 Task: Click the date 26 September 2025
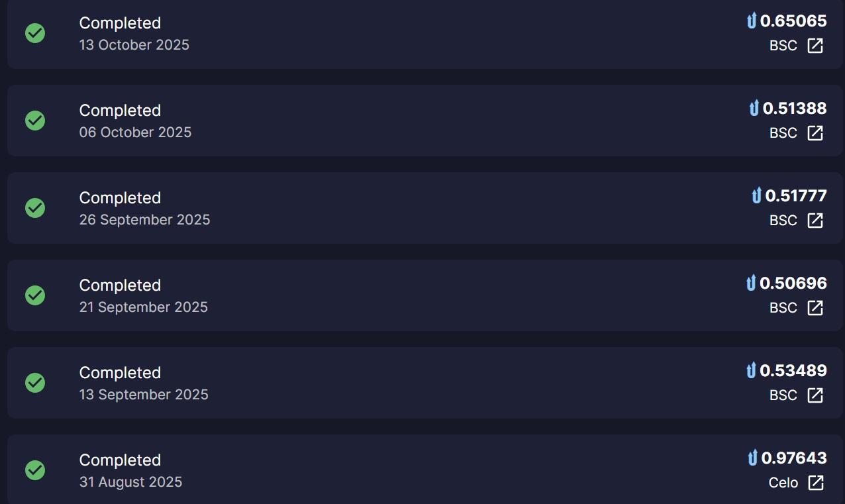tap(144, 220)
